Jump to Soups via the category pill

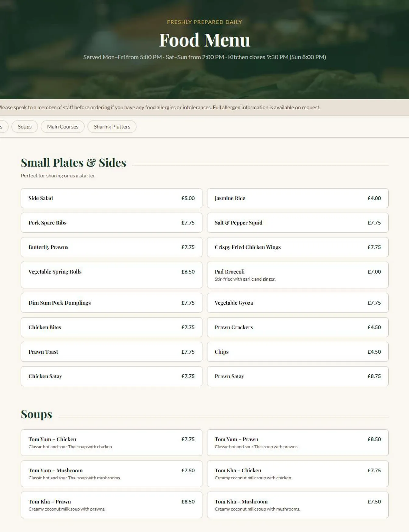(x=25, y=127)
